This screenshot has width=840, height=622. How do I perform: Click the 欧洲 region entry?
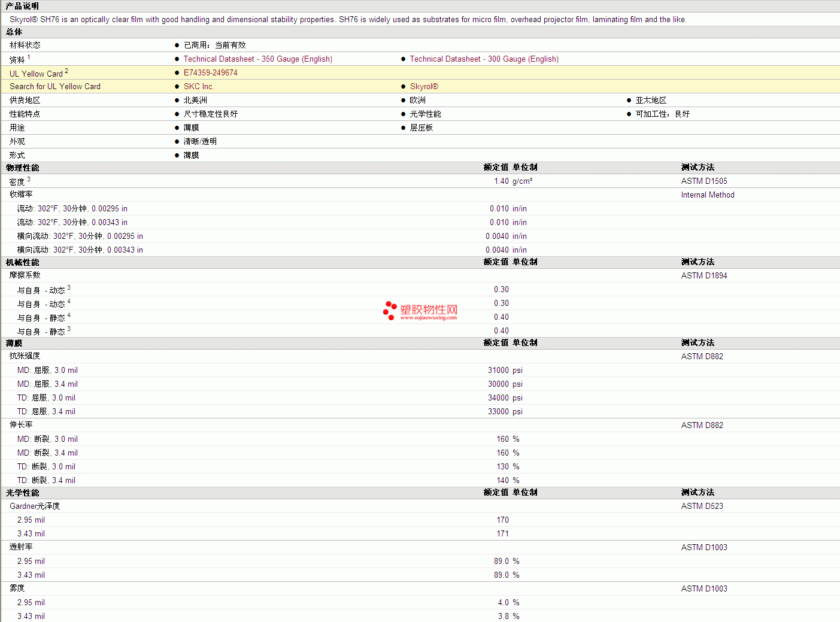pos(417,100)
